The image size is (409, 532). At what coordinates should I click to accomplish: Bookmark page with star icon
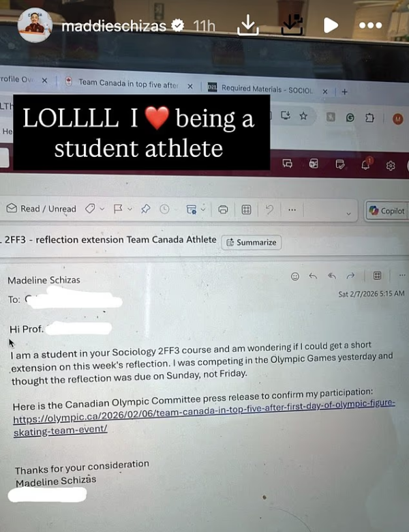pos(303,116)
